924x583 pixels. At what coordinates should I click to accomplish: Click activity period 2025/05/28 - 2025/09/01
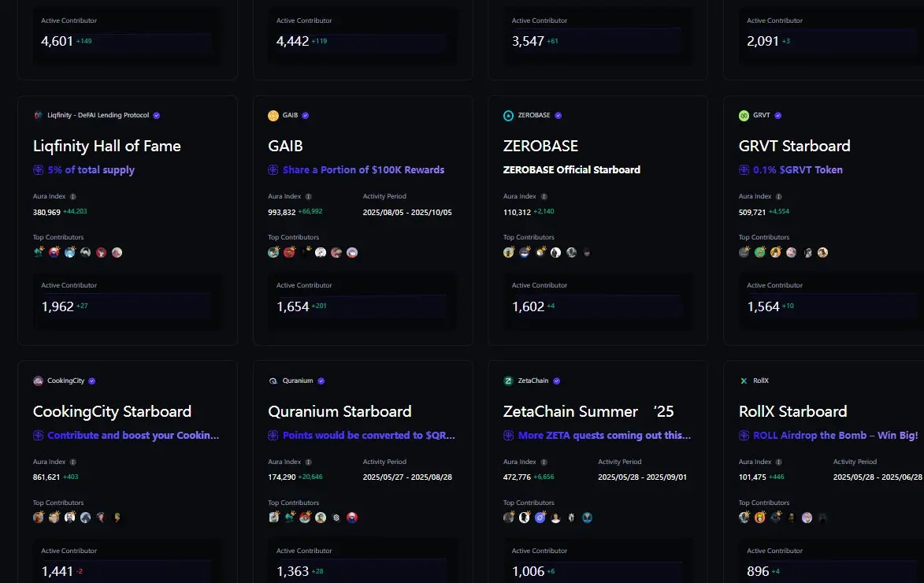click(642, 477)
